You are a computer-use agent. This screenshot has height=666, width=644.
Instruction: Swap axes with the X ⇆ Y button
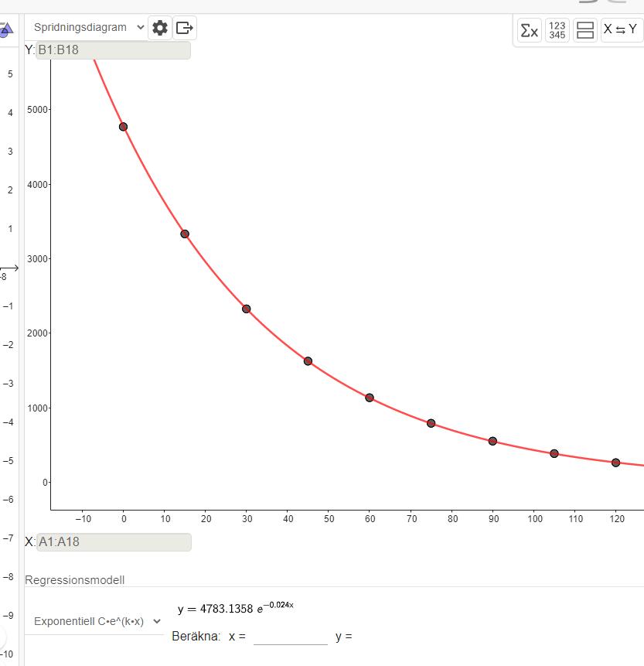coord(621,30)
